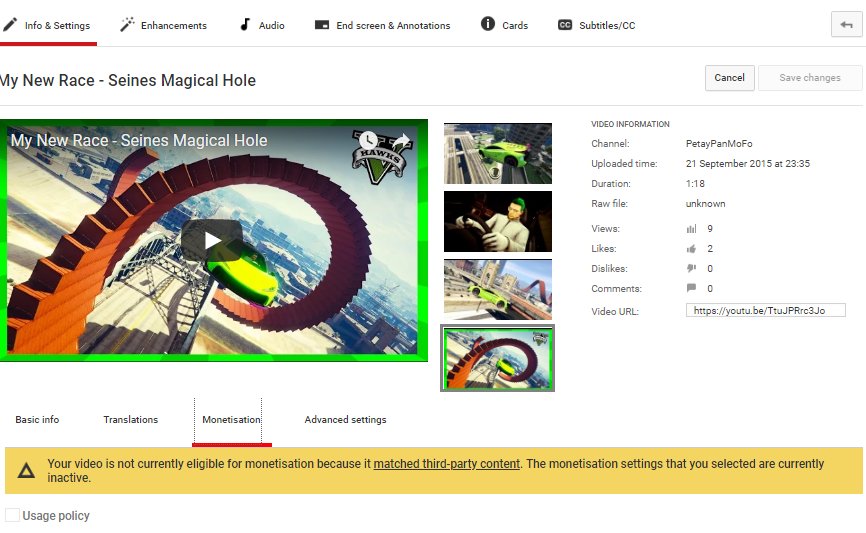Click the Video URL field
This screenshot has height=533, width=866.
click(765, 310)
